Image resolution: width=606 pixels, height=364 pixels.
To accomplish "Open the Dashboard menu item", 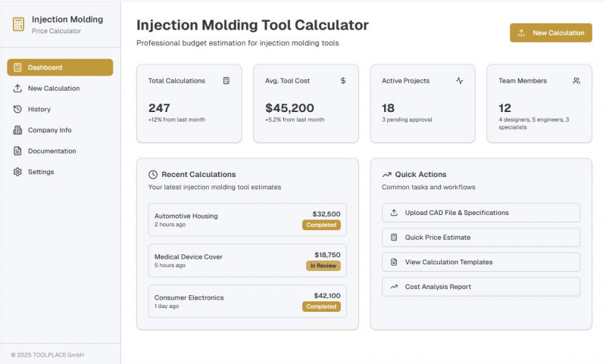I will tap(60, 67).
